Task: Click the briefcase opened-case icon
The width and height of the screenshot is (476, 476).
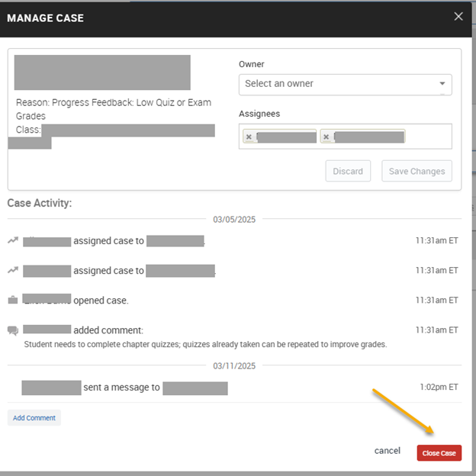Action: pyautogui.click(x=12, y=301)
